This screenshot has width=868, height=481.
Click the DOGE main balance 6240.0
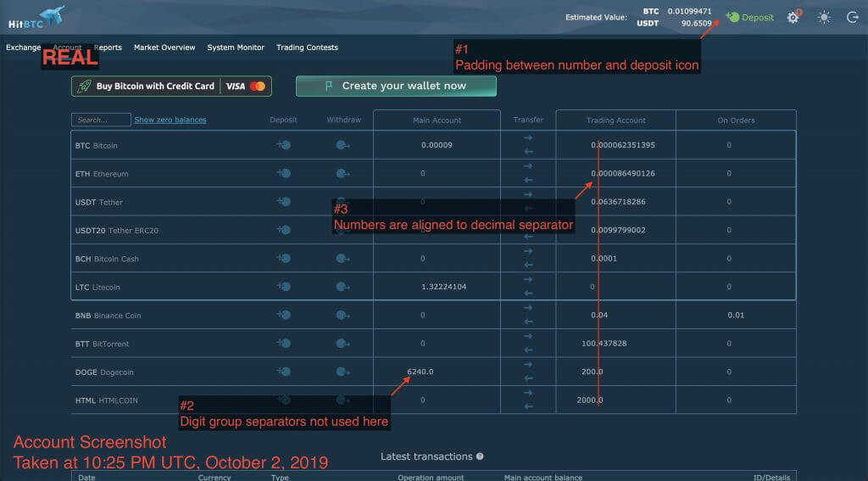(420, 372)
